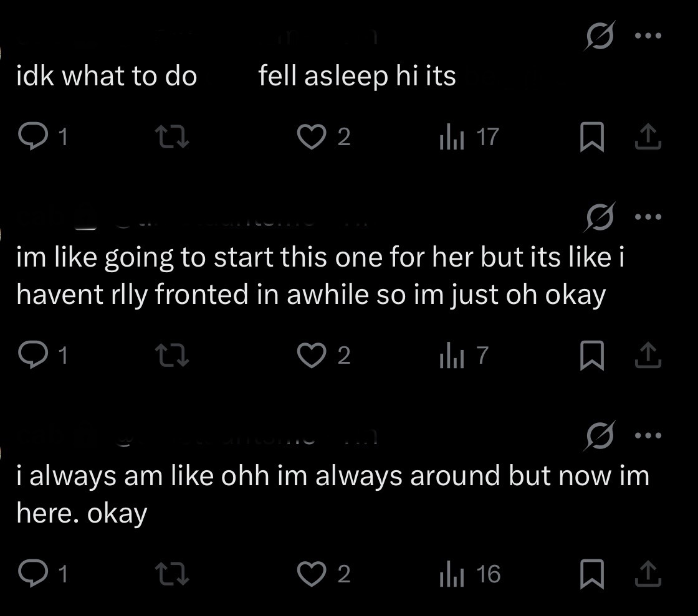Open Grok icon on first tweet
This screenshot has height=616, width=698.
(600, 36)
